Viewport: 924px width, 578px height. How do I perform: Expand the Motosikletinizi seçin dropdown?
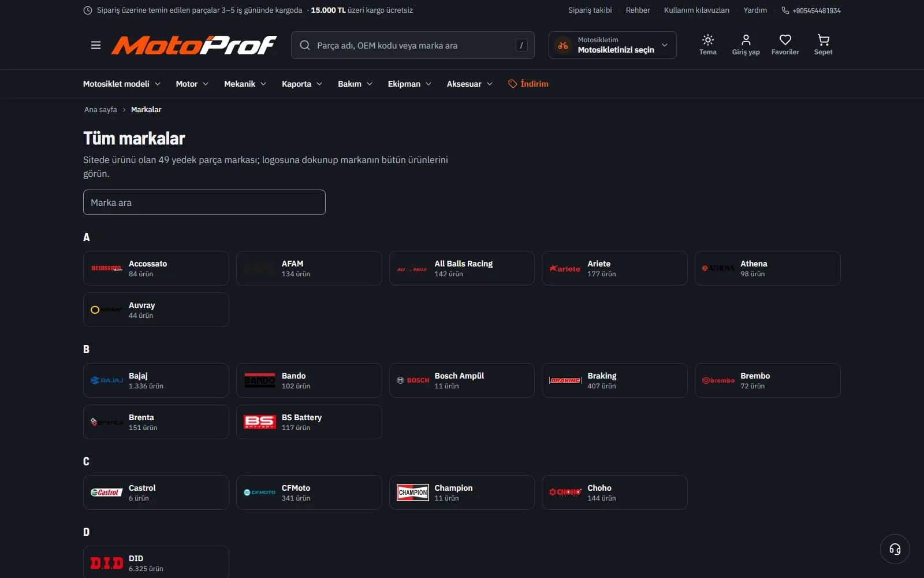(612, 45)
